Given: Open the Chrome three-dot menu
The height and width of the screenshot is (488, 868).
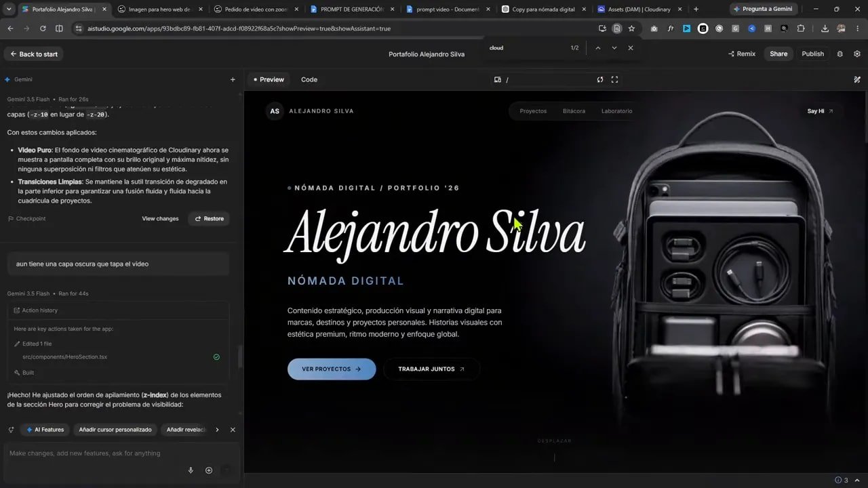Looking at the screenshot, I should (857, 28).
